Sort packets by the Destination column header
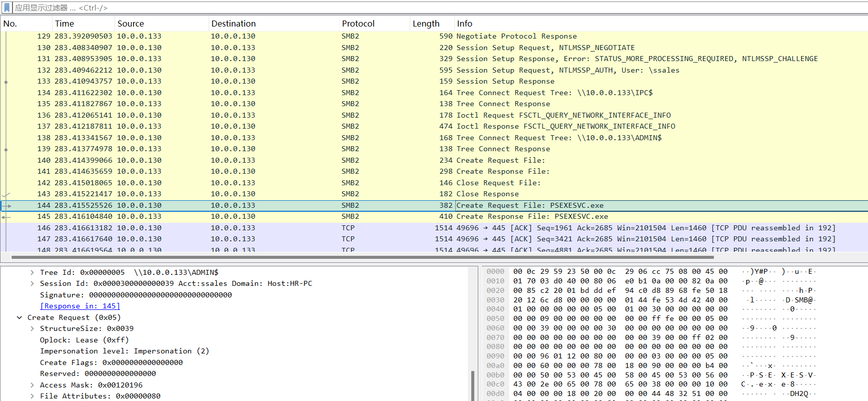 [x=274, y=24]
